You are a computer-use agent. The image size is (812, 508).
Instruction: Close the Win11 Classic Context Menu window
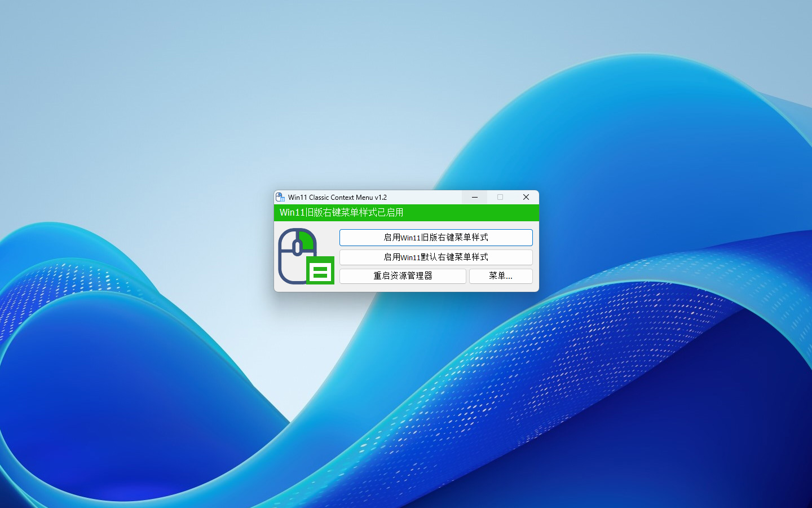pos(526,197)
